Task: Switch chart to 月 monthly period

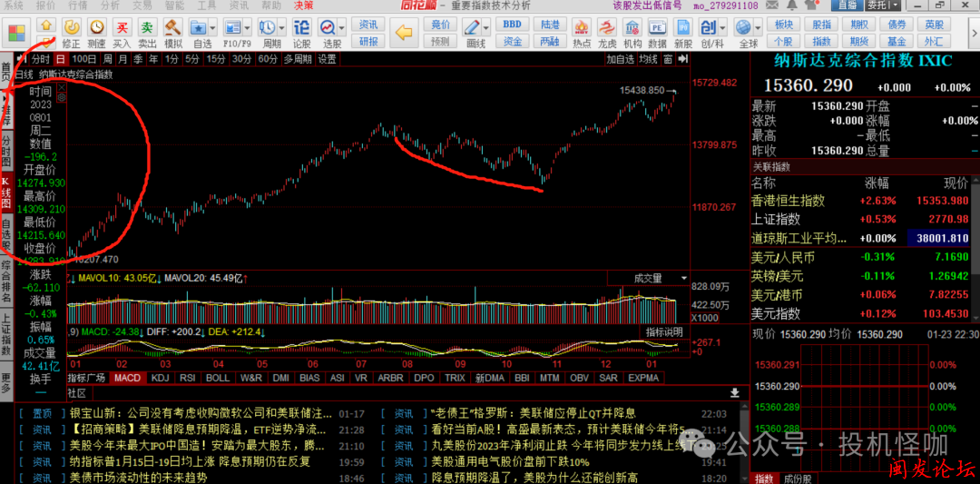Action: [122, 59]
